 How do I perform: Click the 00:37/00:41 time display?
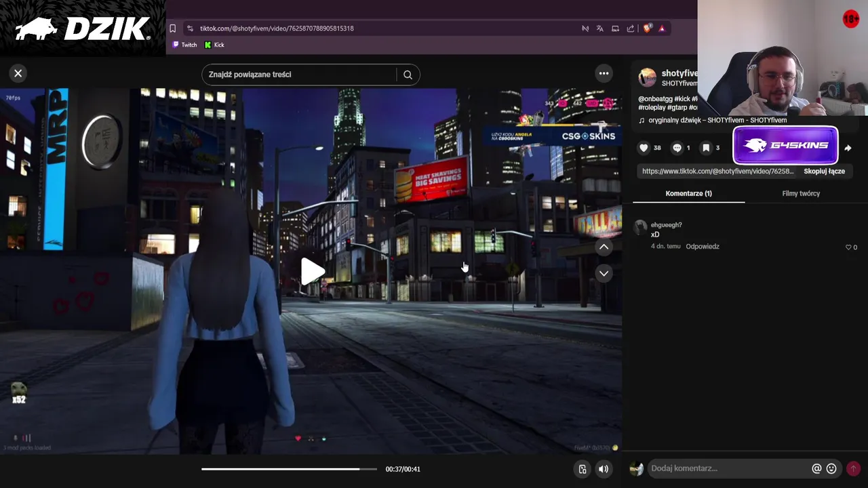[403, 469]
